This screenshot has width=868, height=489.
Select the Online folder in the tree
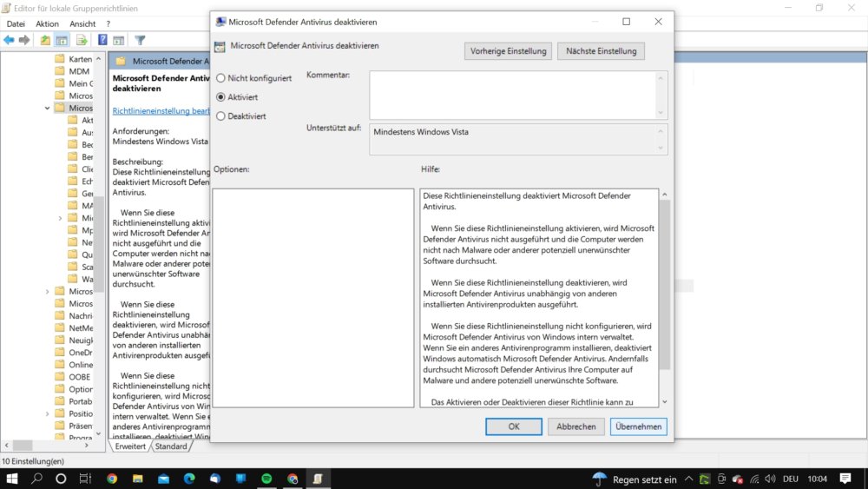pos(74,365)
